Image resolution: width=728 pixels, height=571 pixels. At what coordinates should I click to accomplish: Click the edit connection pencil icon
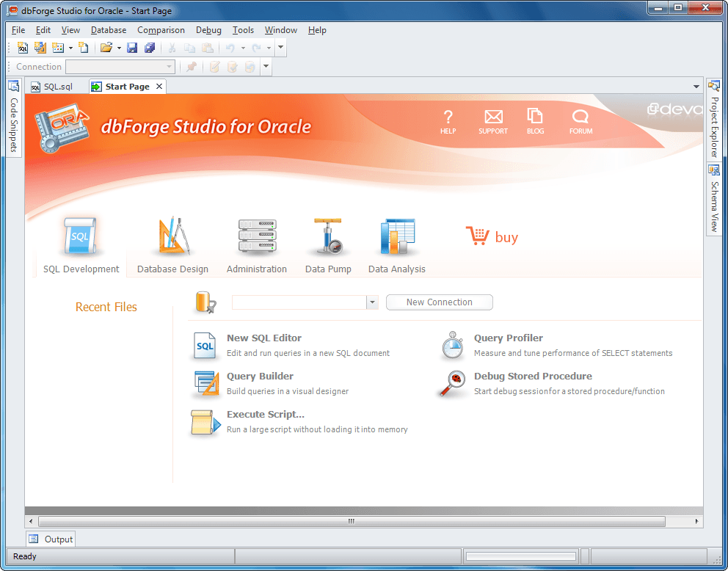pyautogui.click(x=214, y=67)
